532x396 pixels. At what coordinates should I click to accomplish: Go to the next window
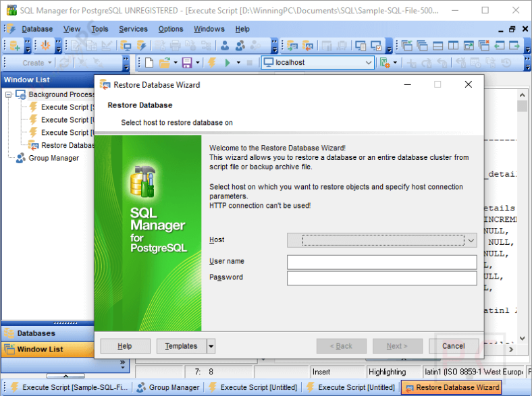coord(514,45)
